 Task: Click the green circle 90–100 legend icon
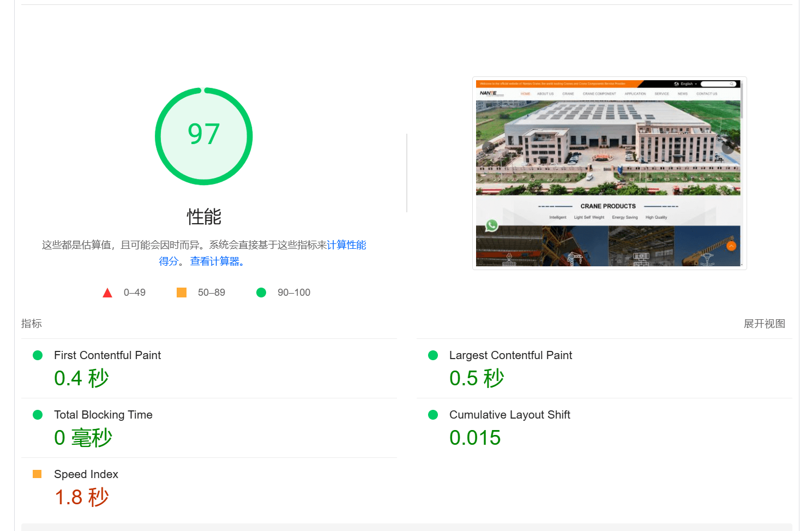click(261, 293)
